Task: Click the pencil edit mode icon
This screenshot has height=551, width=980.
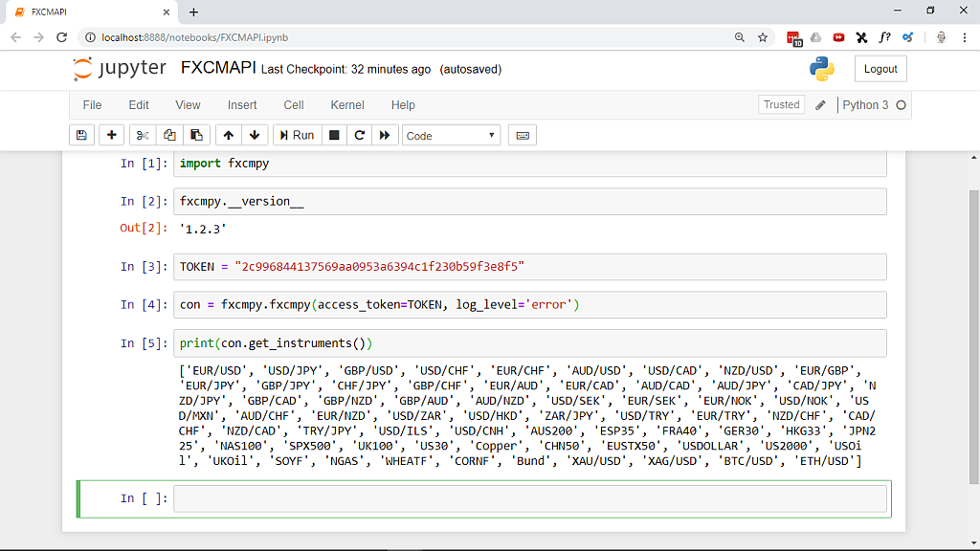Action: click(x=820, y=105)
